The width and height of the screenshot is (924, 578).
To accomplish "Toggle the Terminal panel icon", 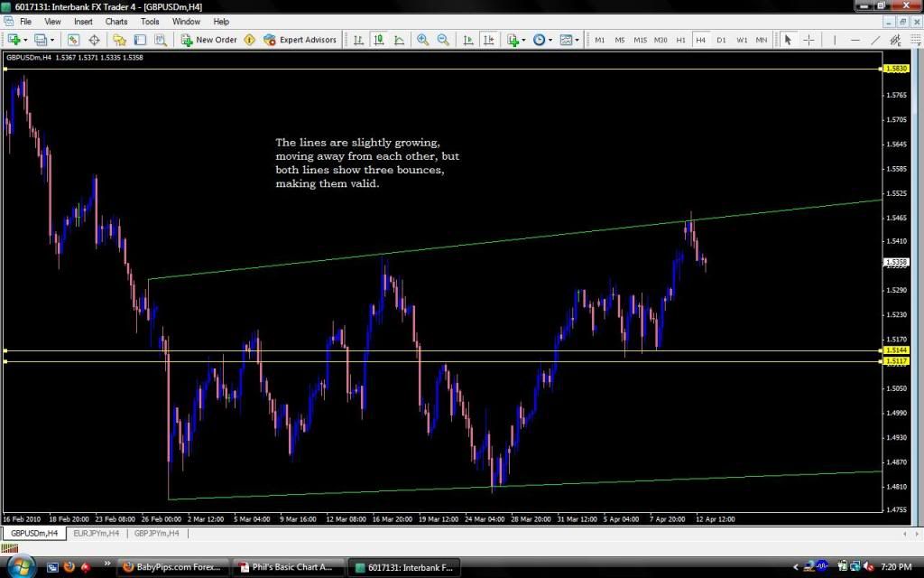I will [140, 40].
